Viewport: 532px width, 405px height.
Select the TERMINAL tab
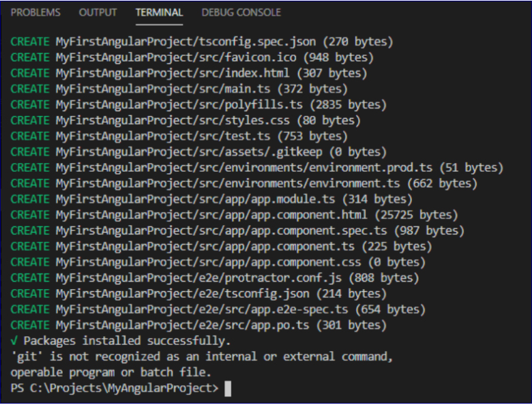point(159,12)
